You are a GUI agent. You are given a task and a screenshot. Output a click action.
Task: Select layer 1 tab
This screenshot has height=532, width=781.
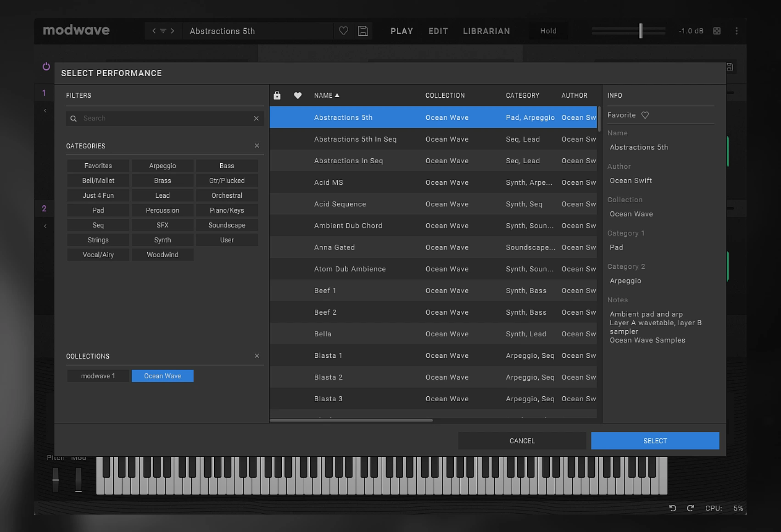point(44,93)
